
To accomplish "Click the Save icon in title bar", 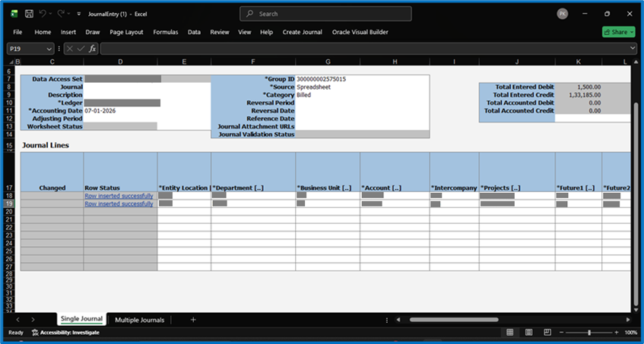I will [29, 14].
